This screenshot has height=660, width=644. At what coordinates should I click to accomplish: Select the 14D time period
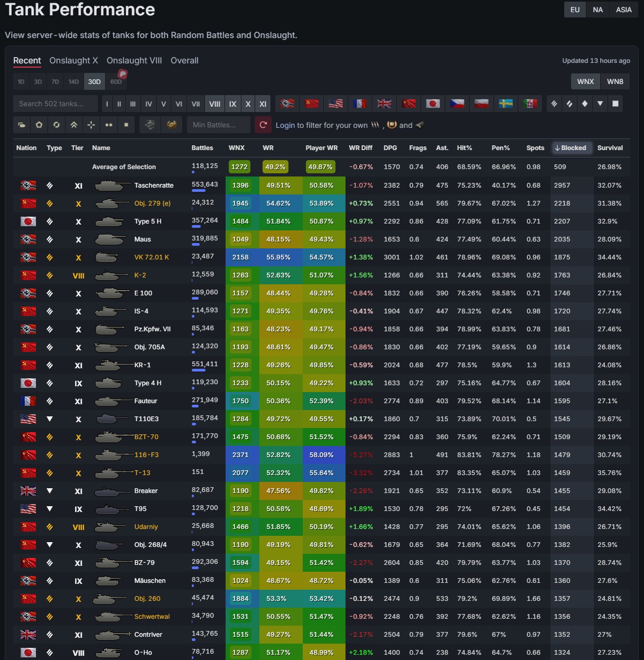[73, 81]
